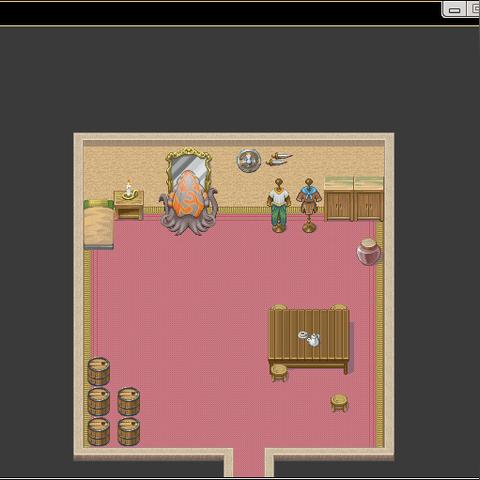
Task: Click the left chair back behind the table
Action: coord(279,307)
